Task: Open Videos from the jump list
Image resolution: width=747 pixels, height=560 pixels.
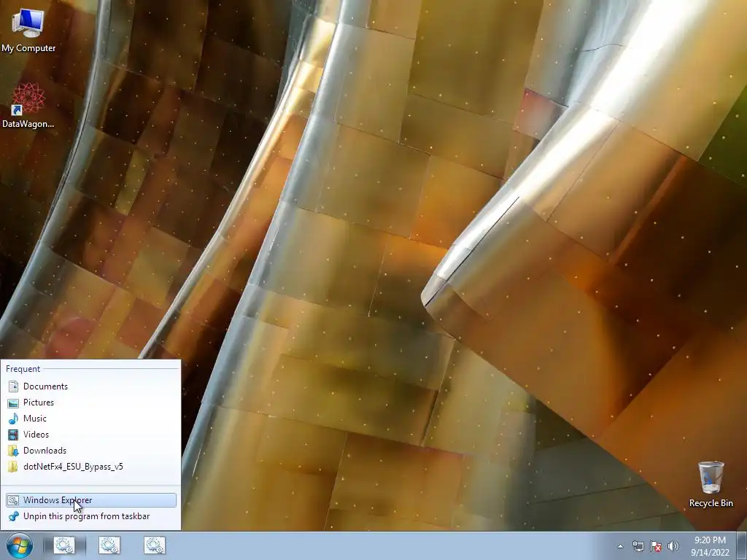Action: click(x=90, y=435)
